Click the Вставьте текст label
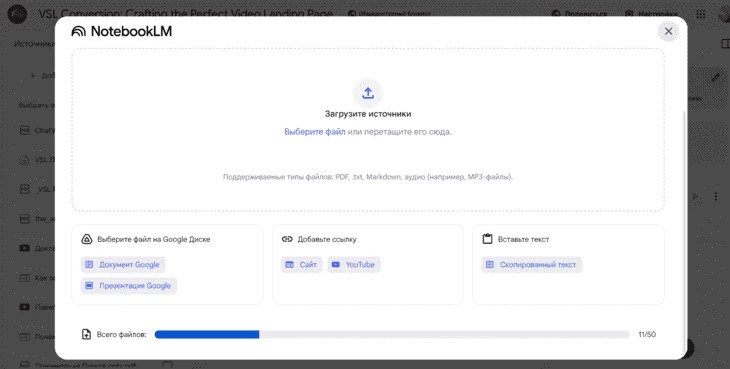 (523, 239)
